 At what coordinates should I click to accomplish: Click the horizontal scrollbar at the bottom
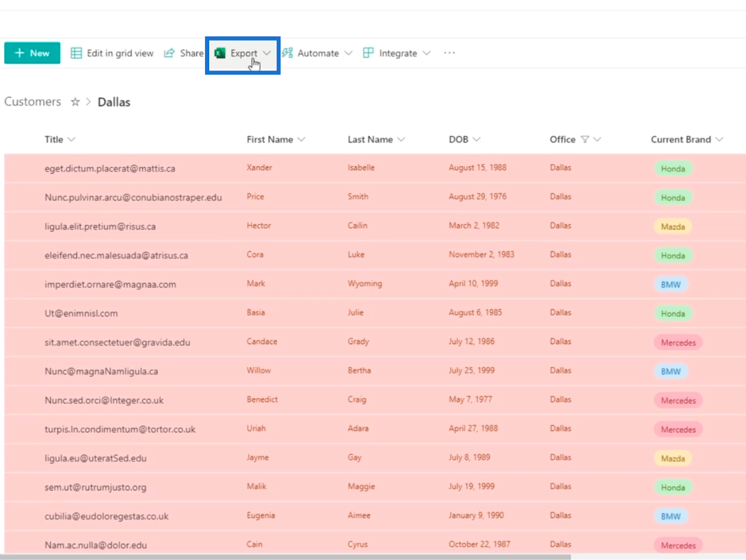285,557
